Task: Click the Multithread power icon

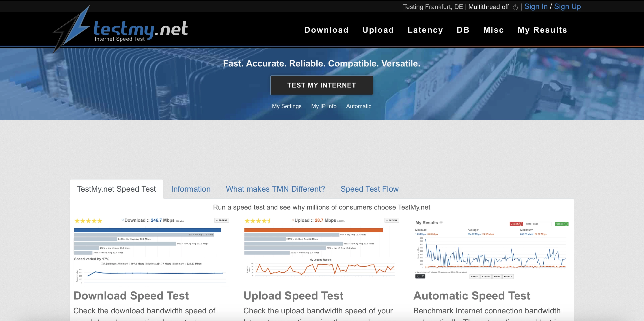Action: coord(515,7)
